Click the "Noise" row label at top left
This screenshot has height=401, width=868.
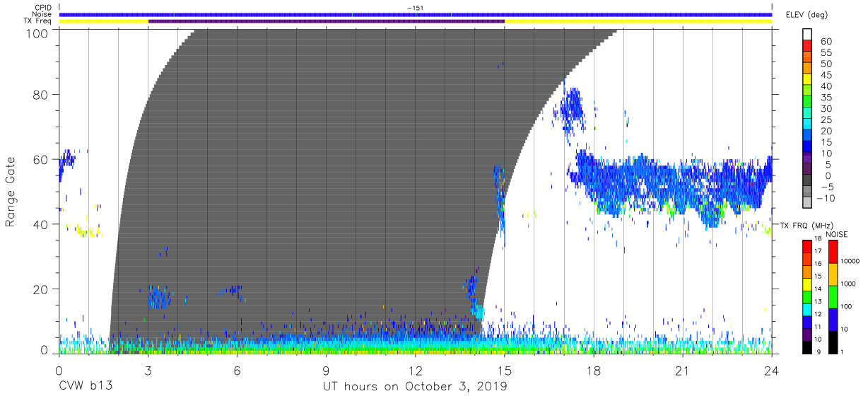point(42,14)
